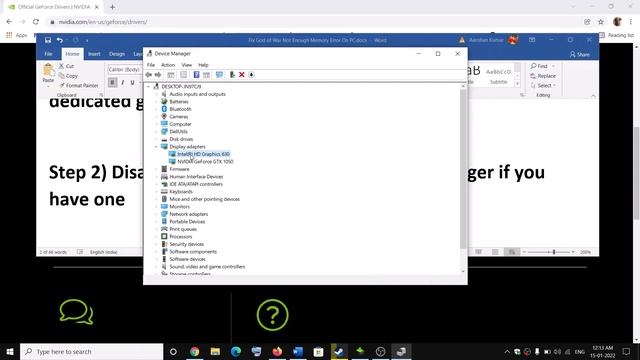640x360 pixels.
Task: Switch to the Design tab in Word
Action: (117, 54)
